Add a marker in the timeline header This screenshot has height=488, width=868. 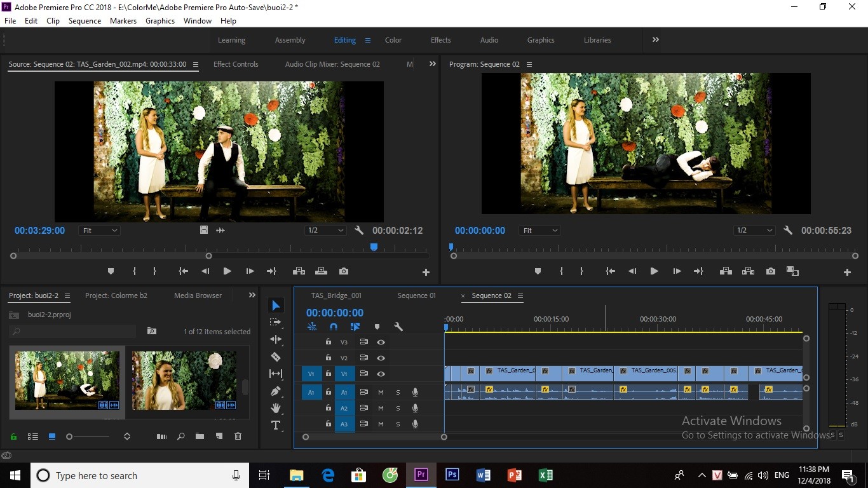tap(377, 327)
